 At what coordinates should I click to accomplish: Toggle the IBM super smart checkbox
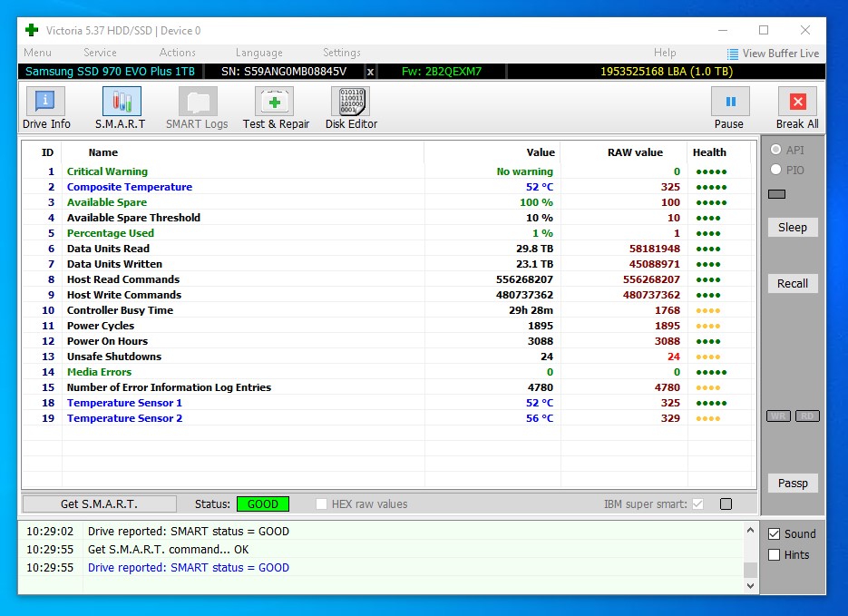click(x=697, y=504)
